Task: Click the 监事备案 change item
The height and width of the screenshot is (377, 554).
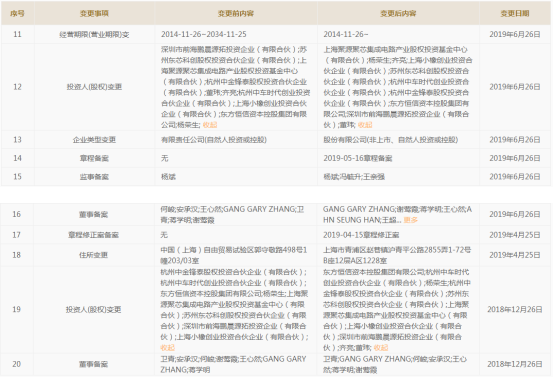Action: tap(94, 177)
